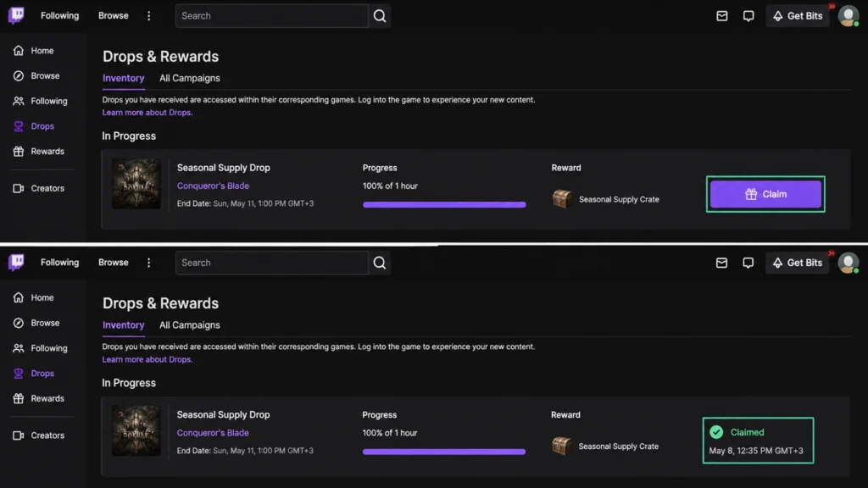
Task: Click 'Seasonal Supply Crate' label, lower screenshot
Action: click(619, 446)
